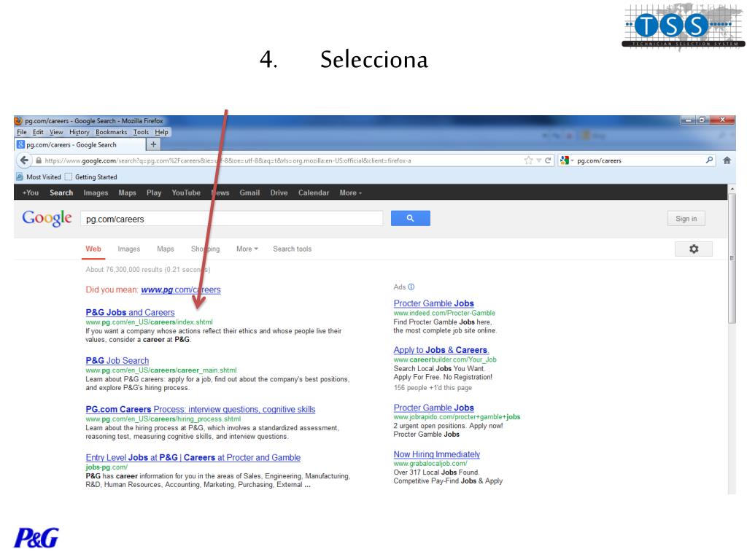The height and width of the screenshot is (560, 747).
Task: Open Drive in the Google bar
Action: [x=279, y=192]
